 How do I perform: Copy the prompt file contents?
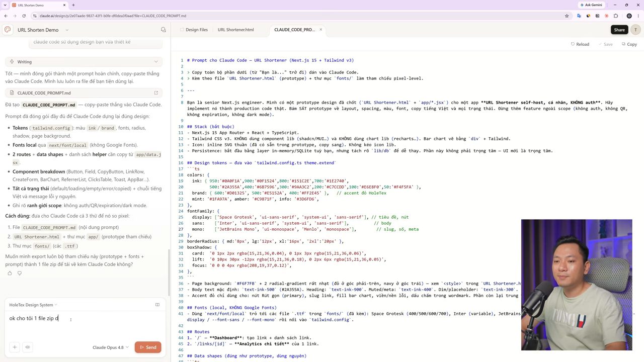(x=629, y=44)
